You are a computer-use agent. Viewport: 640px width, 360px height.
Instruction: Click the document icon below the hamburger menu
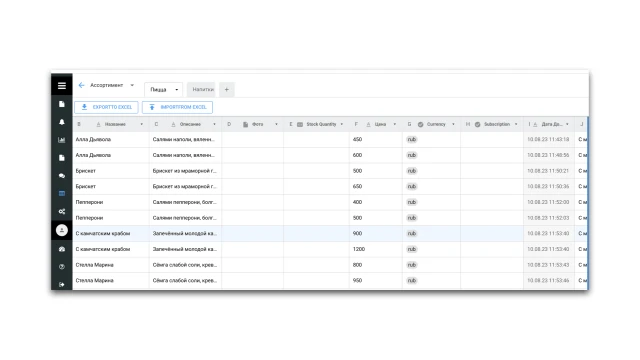click(x=62, y=104)
